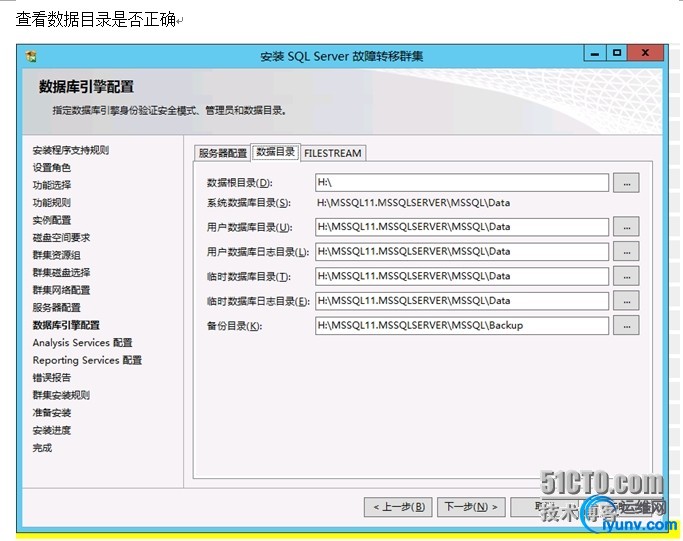Select 实例配置 in the steps list

pos(51,220)
